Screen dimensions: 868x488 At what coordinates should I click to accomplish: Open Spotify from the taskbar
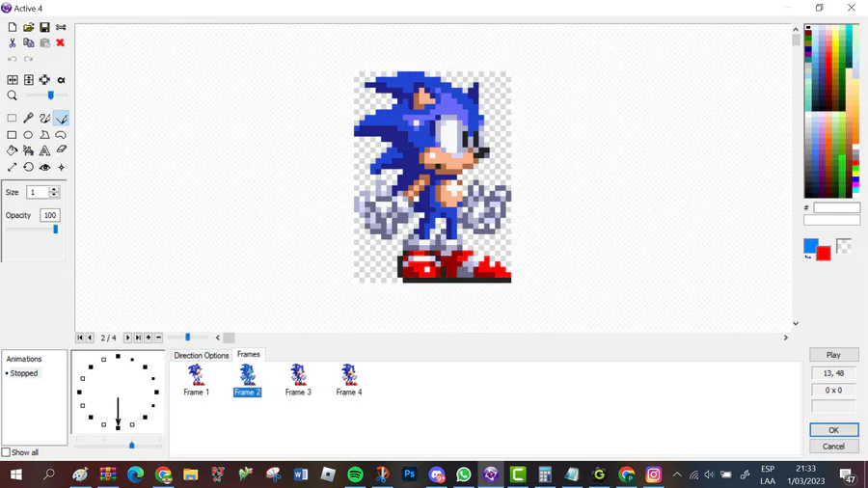pos(355,474)
